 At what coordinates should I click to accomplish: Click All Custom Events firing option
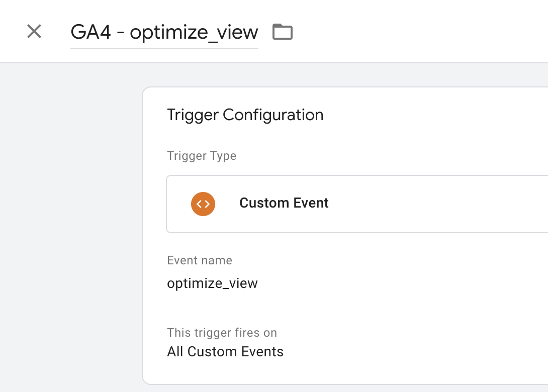pyautogui.click(x=225, y=351)
